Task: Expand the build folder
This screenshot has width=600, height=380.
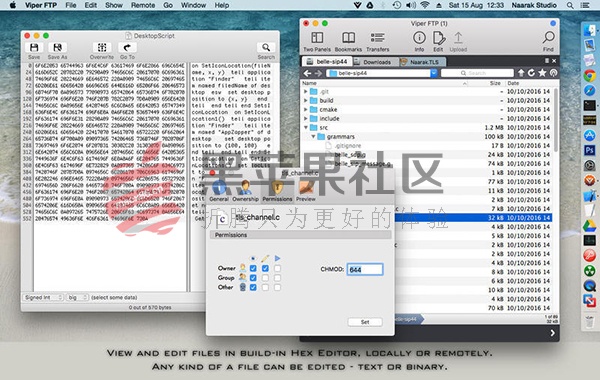Action: (306, 100)
